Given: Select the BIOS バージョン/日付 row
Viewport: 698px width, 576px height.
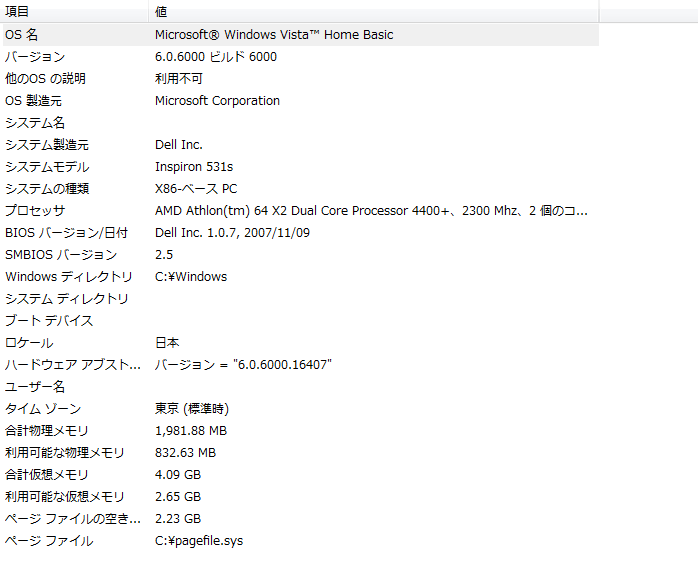Looking at the screenshot, I should pyautogui.click(x=66, y=233).
